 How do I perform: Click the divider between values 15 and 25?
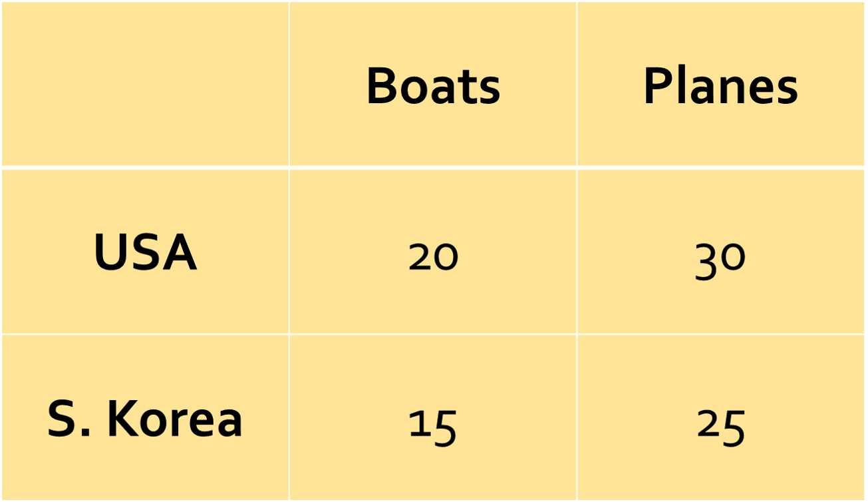(x=577, y=417)
